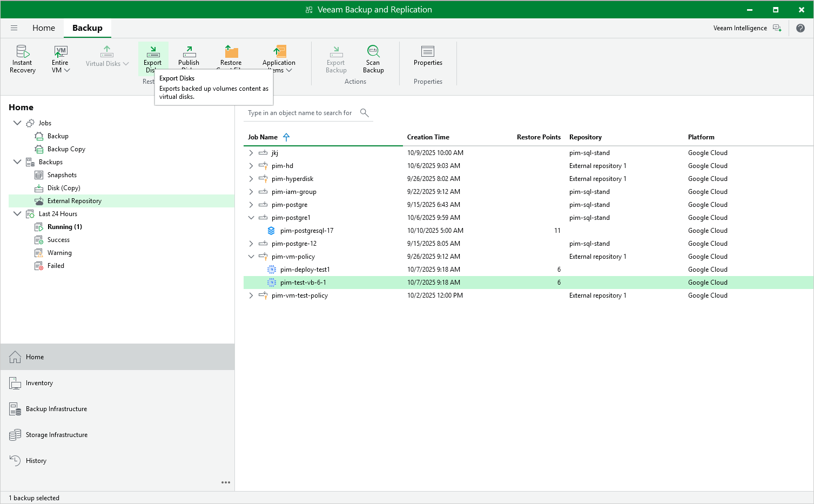
Task: Click the Veeam Intelligence icon
Action: [777, 28]
